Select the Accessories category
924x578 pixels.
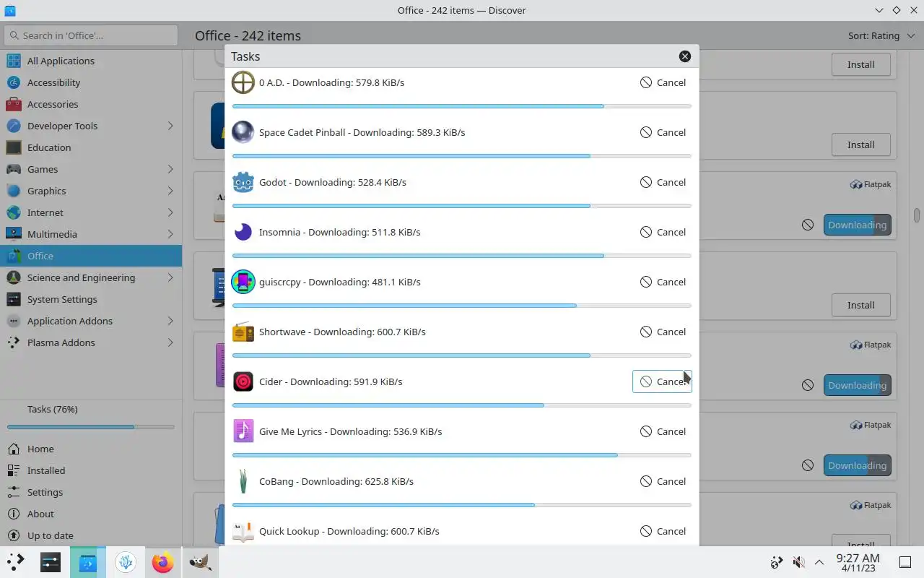tap(91, 104)
